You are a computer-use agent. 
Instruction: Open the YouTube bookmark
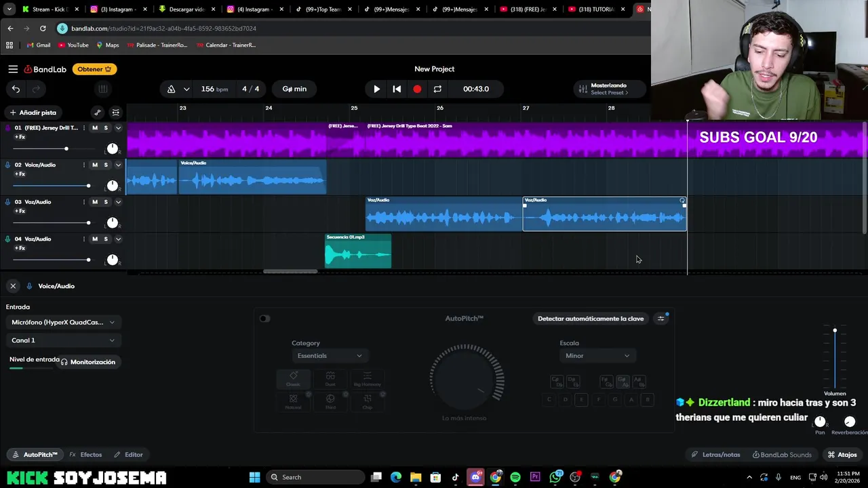coord(73,45)
